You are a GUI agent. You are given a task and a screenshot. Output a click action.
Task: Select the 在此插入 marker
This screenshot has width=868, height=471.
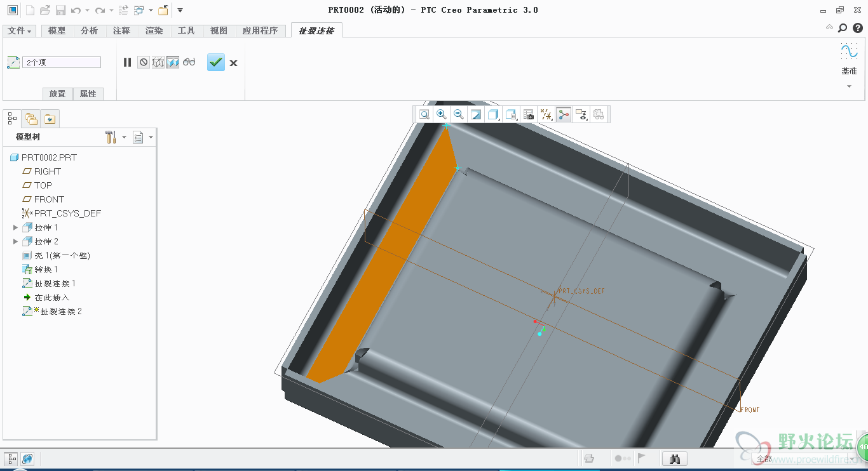coord(46,297)
